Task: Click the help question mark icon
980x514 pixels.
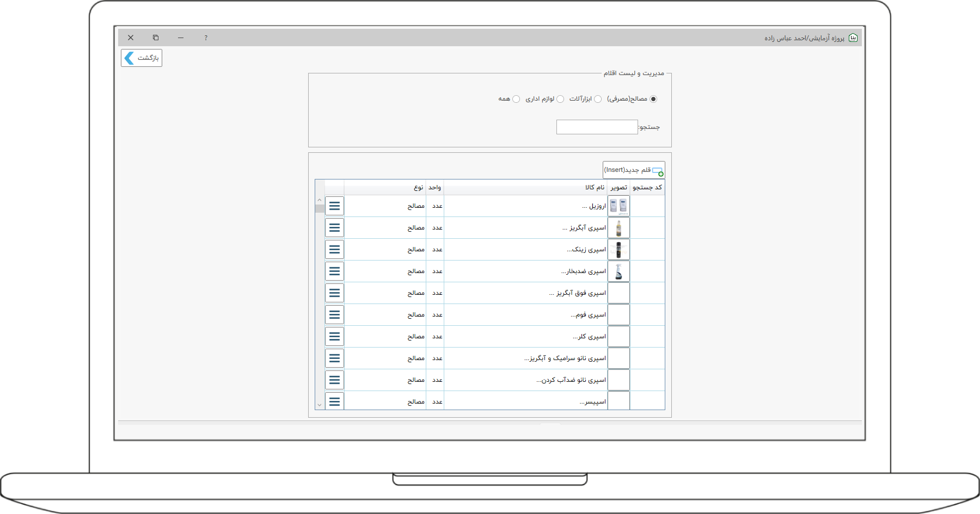Action: point(206,38)
